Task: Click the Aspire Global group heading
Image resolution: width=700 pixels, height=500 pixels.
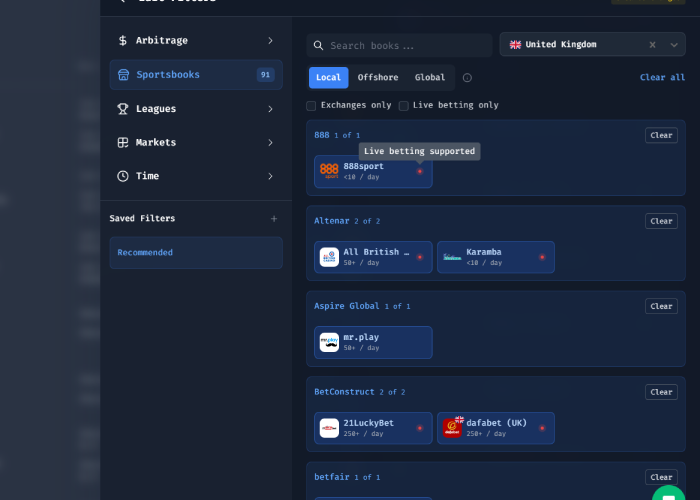Action: [x=346, y=306]
